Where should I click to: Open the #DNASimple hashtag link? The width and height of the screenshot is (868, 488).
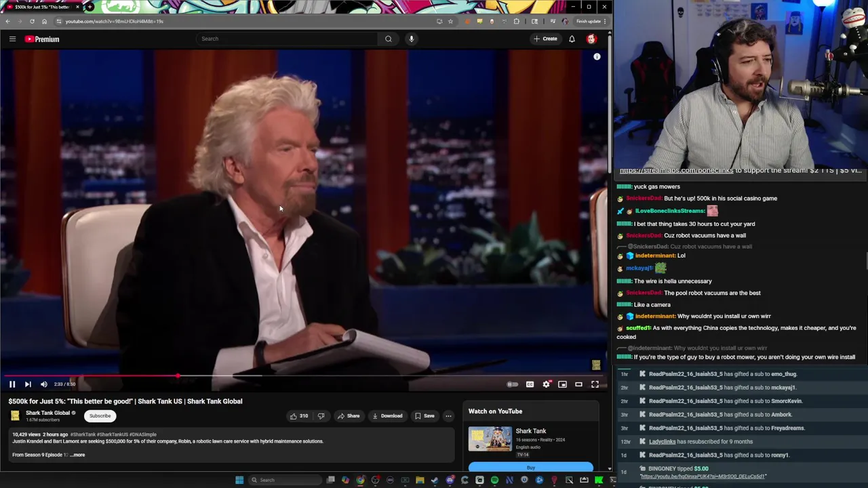tap(141, 434)
